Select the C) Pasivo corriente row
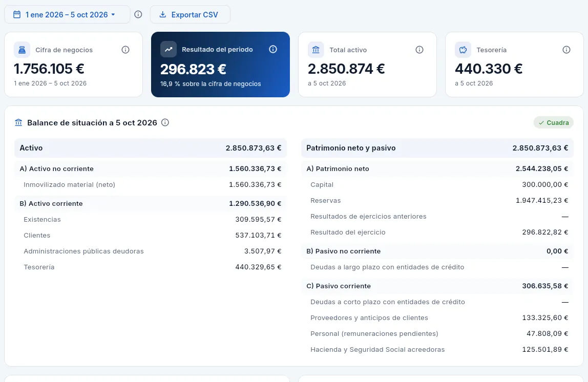The width and height of the screenshot is (588, 382). click(x=437, y=286)
